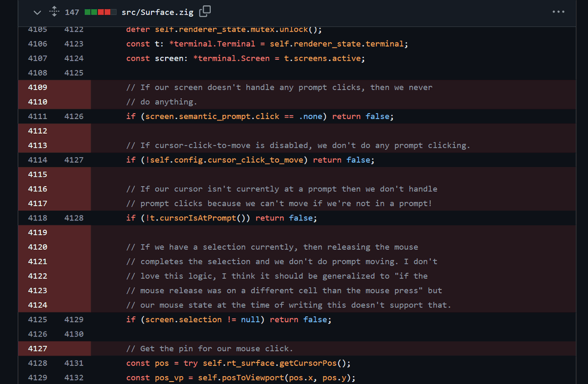
Task: Click the 147 changed lines count
Action: coord(72,12)
